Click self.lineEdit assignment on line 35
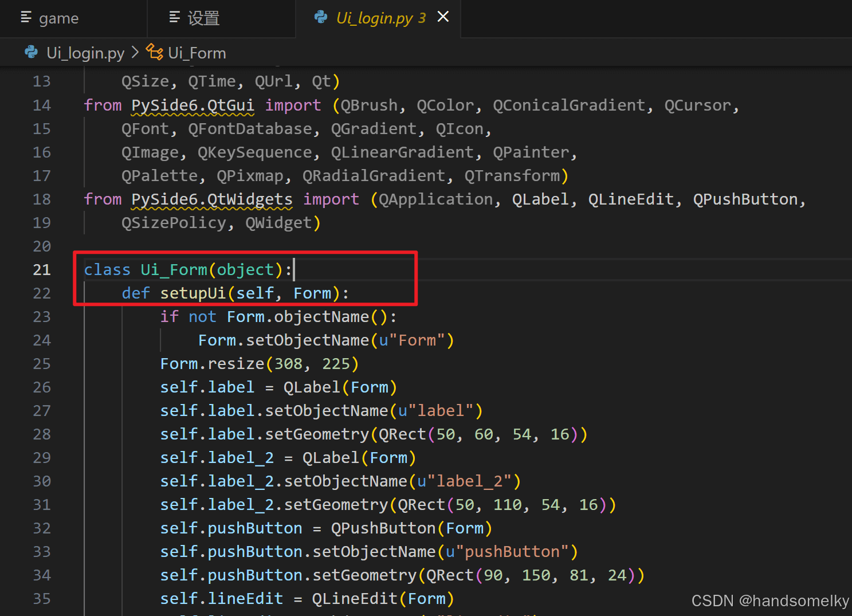 point(222,599)
